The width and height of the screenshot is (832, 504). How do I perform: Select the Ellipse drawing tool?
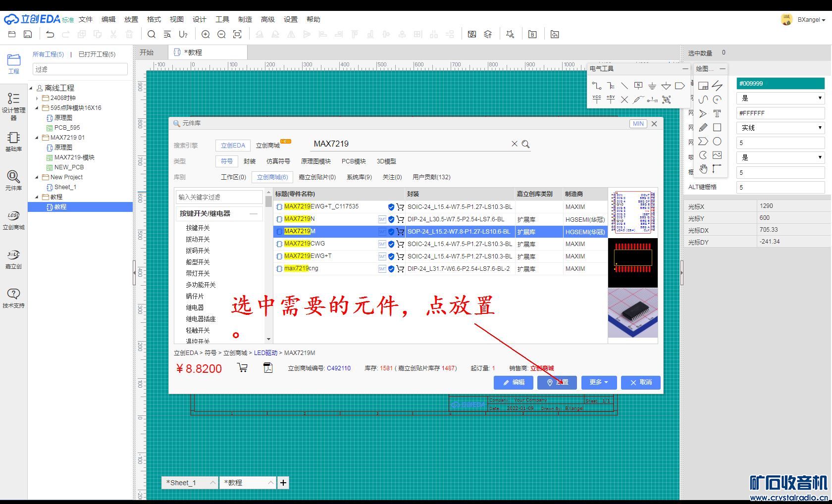(717, 141)
